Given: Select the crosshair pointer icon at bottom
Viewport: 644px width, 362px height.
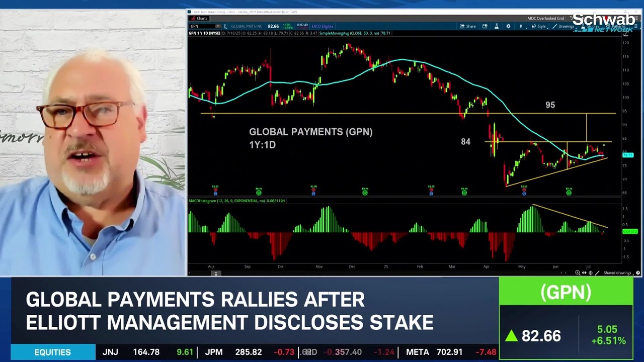Looking at the screenshot, I should point(591,273).
